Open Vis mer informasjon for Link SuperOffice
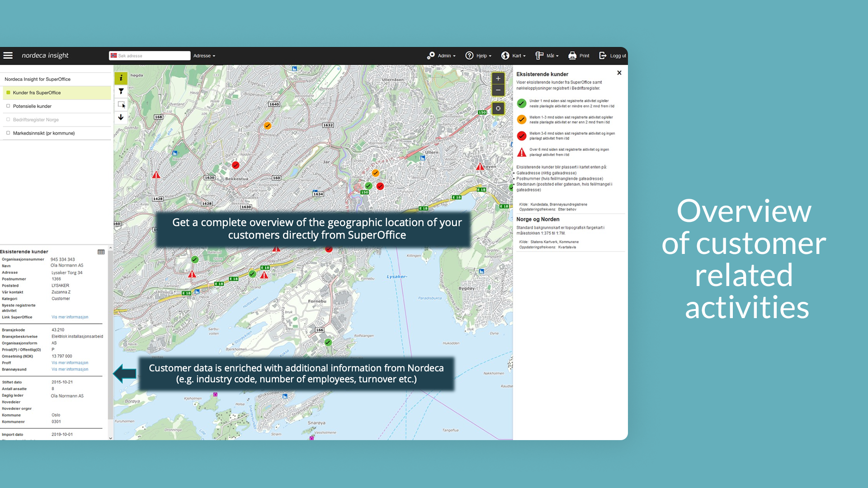Viewport: 868px width, 488px height. point(70,317)
